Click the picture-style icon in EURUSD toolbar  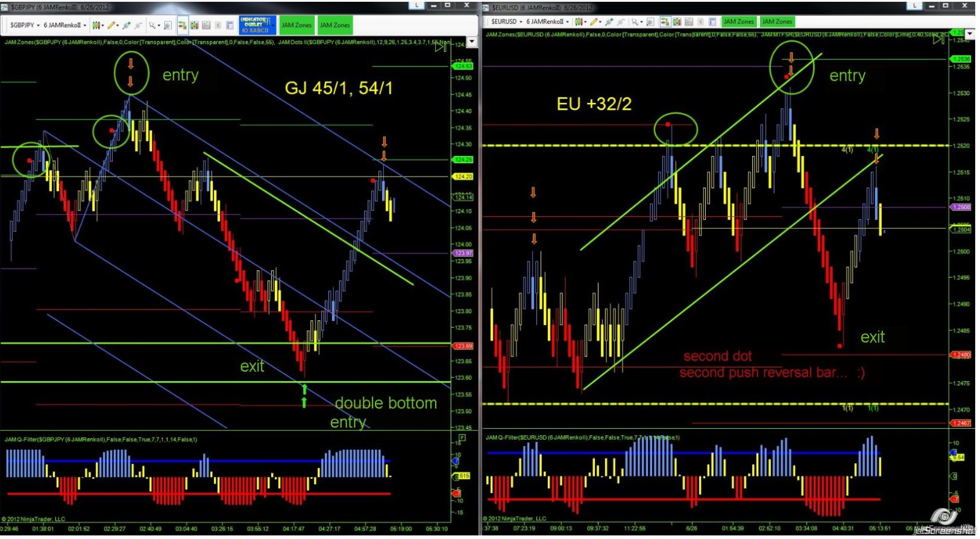point(689,22)
